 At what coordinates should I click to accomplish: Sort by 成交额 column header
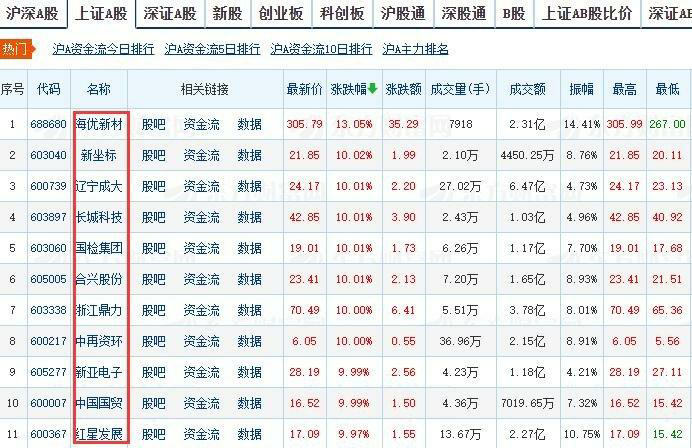point(527,89)
